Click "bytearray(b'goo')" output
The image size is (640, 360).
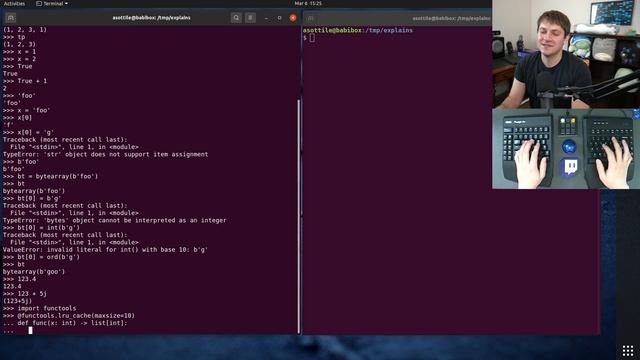point(34,271)
